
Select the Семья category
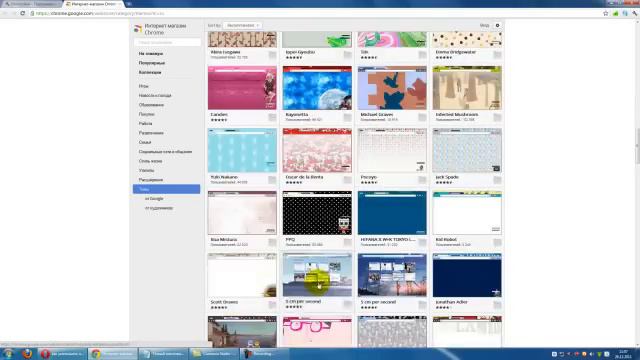[x=145, y=142]
